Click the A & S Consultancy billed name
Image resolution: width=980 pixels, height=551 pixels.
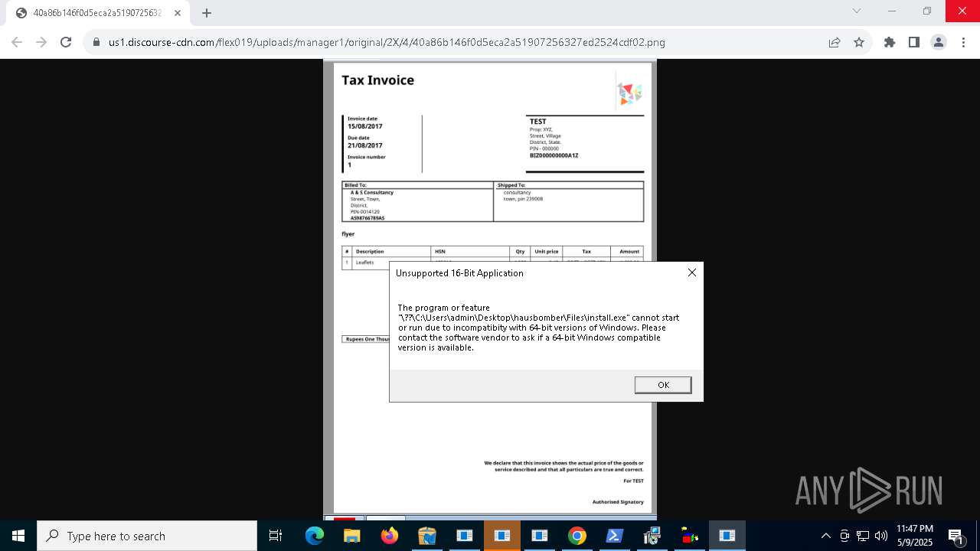pos(372,193)
